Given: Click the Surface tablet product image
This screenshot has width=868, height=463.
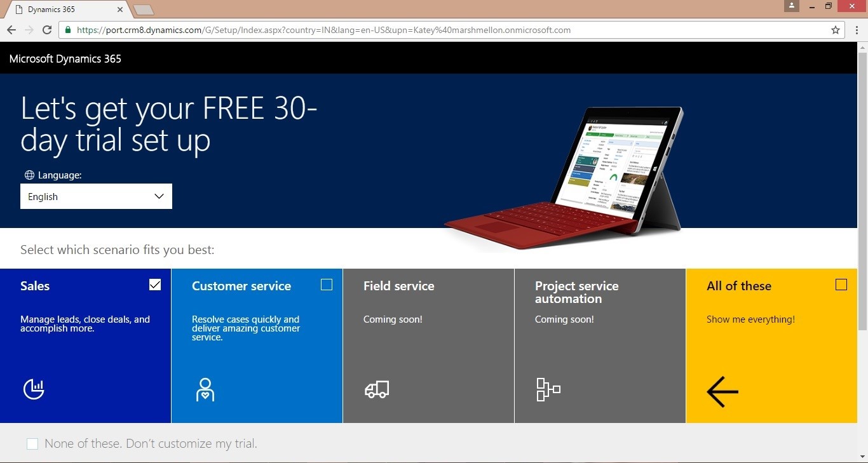Looking at the screenshot, I should [x=564, y=178].
